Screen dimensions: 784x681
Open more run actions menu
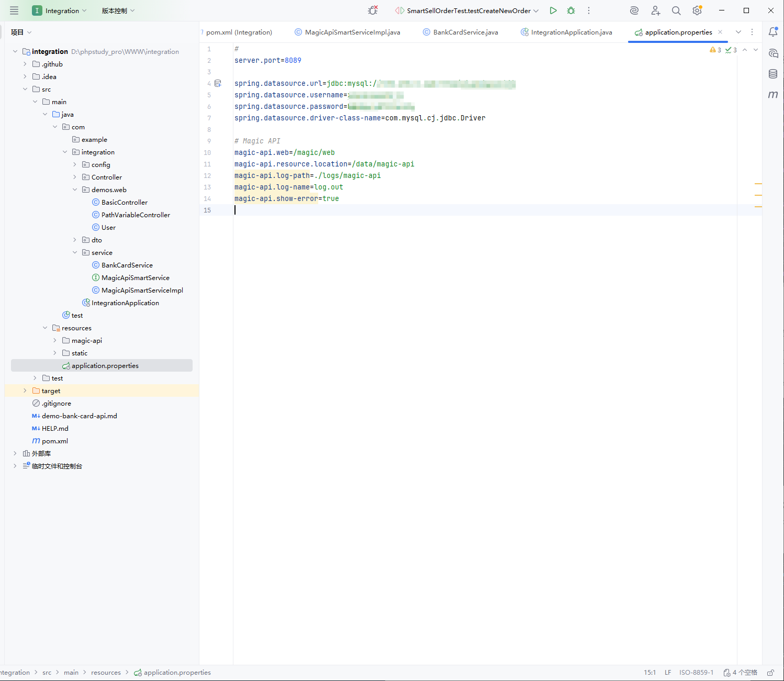[x=589, y=10]
